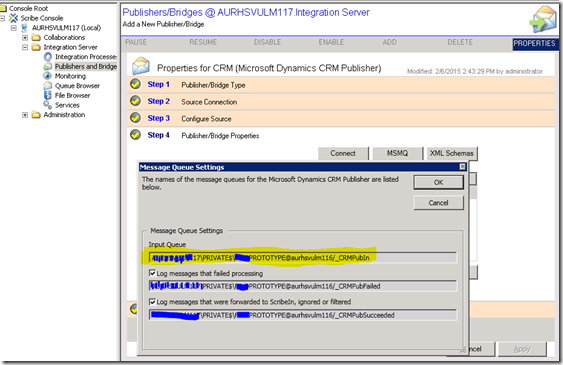Click RESUME in the action bar

[203, 42]
